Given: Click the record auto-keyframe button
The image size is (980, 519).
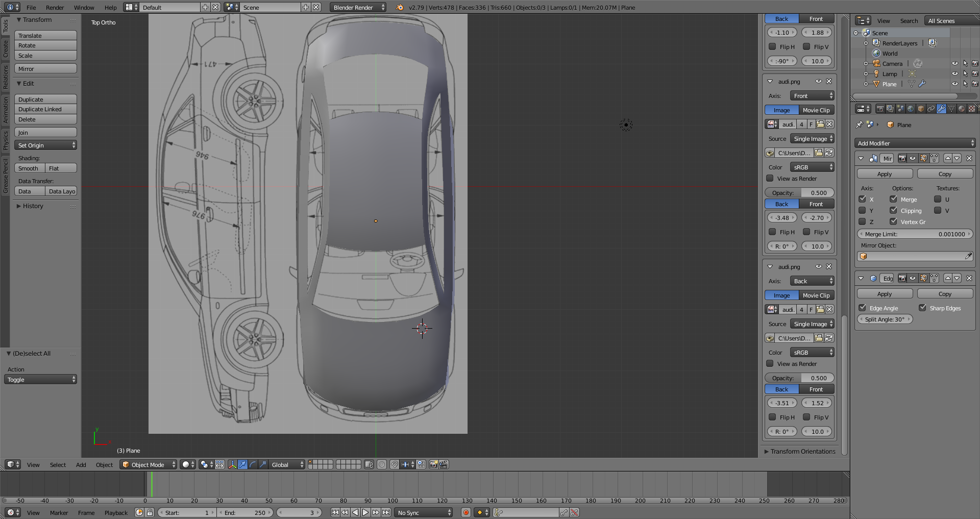Looking at the screenshot, I should [465, 512].
